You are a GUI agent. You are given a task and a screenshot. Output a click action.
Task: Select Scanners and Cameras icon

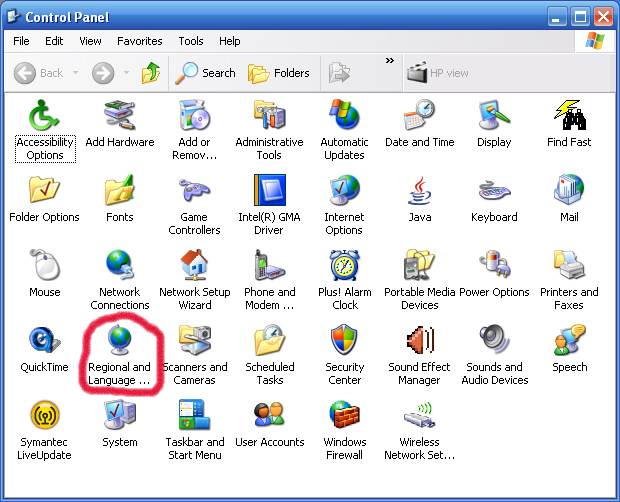pyautogui.click(x=194, y=340)
